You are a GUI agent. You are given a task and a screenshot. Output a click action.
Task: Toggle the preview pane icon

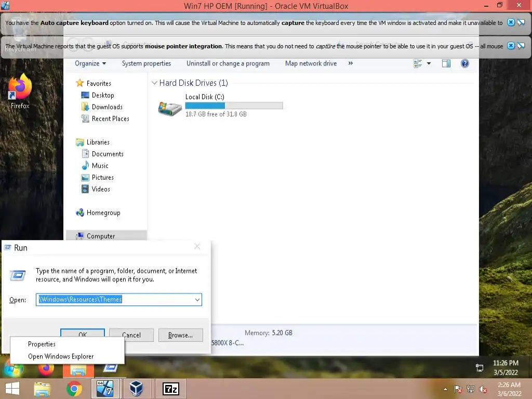pyautogui.click(x=446, y=63)
